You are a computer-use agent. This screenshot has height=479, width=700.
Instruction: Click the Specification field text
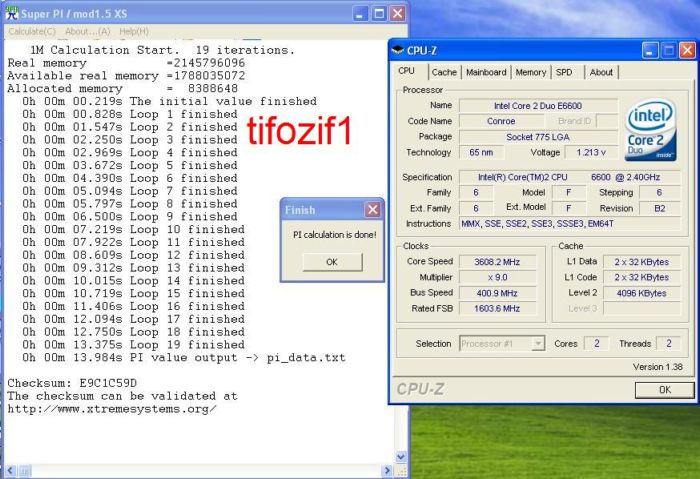570,177
